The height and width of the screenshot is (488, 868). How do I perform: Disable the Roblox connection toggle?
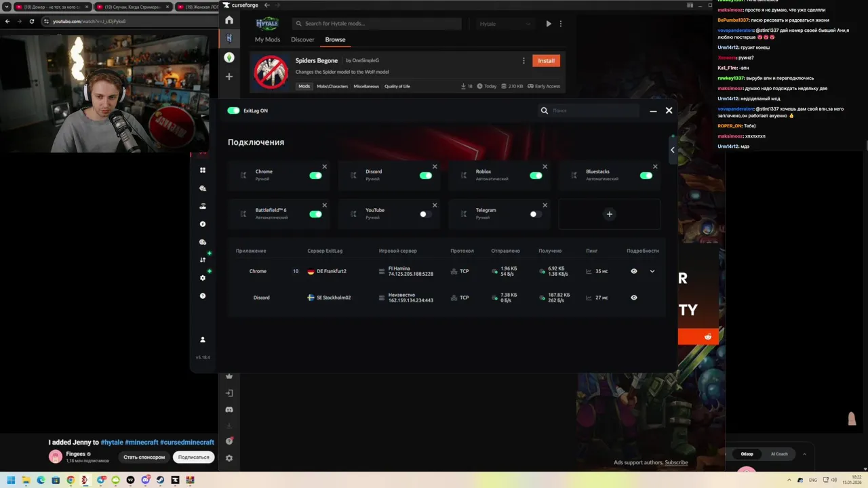coord(536,176)
